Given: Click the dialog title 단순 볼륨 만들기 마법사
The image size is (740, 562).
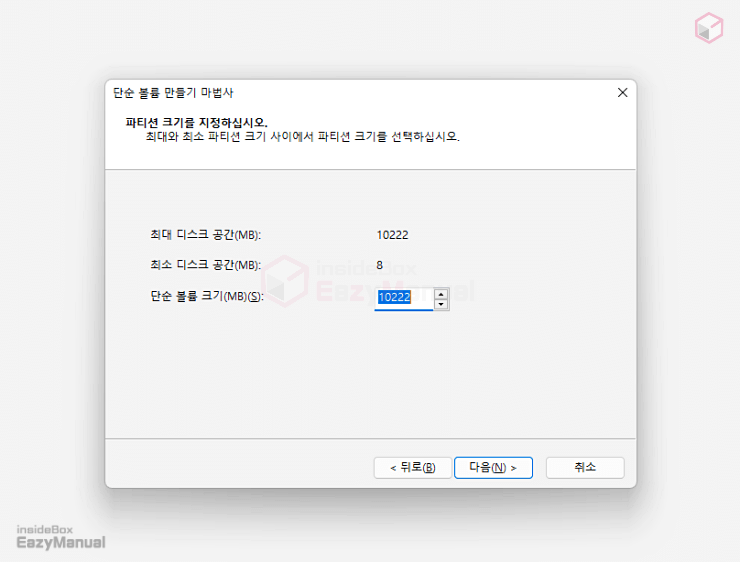Looking at the screenshot, I should pos(173,92).
